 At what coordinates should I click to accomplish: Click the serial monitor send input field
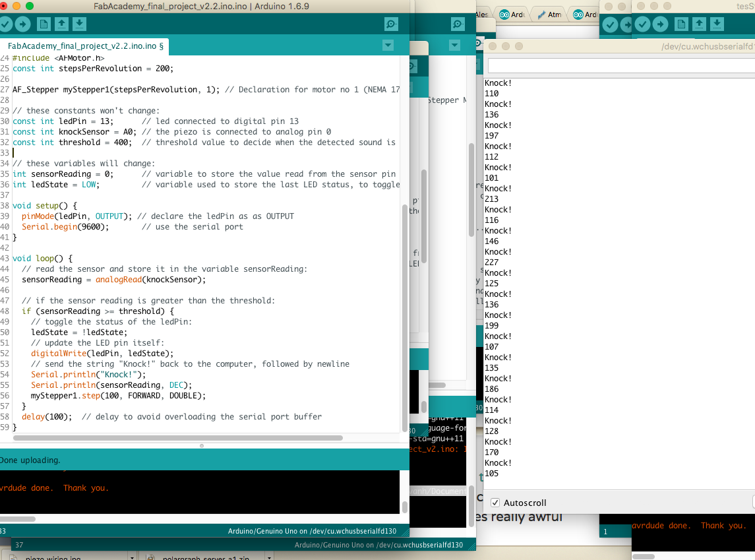tap(621, 66)
